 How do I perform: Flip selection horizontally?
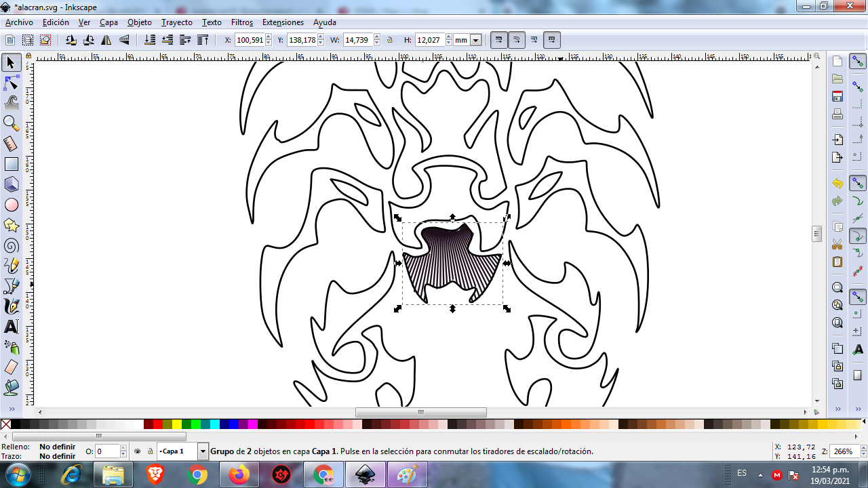pyautogui.click(x=106, y=40)
